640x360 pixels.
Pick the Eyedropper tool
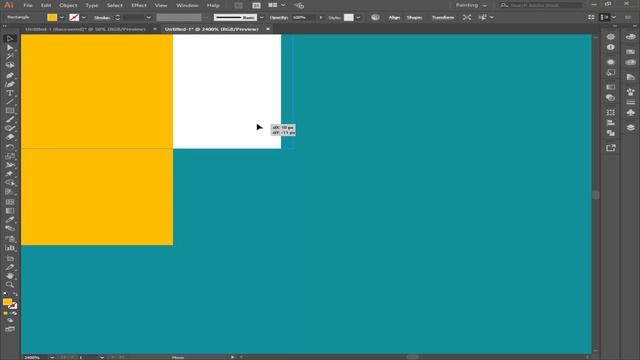10,220
